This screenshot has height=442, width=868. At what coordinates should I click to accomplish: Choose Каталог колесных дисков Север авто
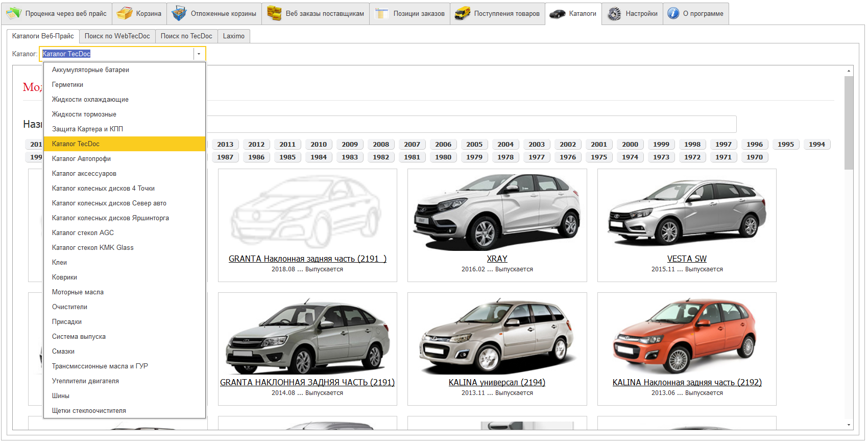click(x=125, y=203)
